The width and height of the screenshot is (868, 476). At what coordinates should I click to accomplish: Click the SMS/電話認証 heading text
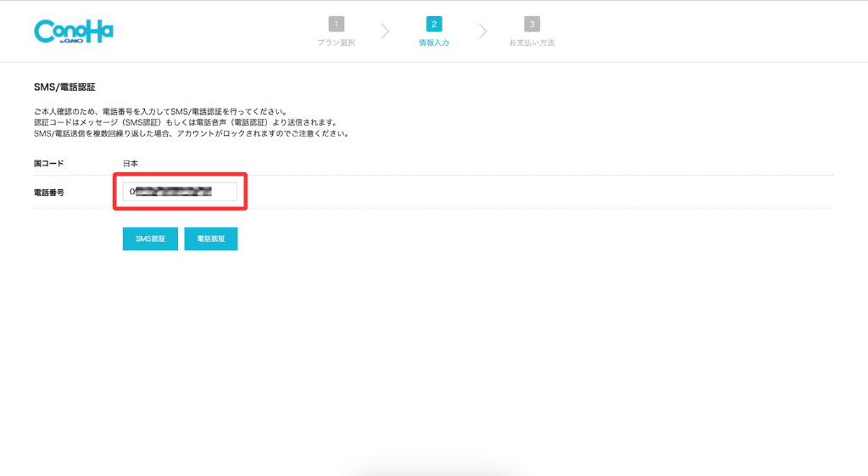pyautogui.click(x=64, y=87)
